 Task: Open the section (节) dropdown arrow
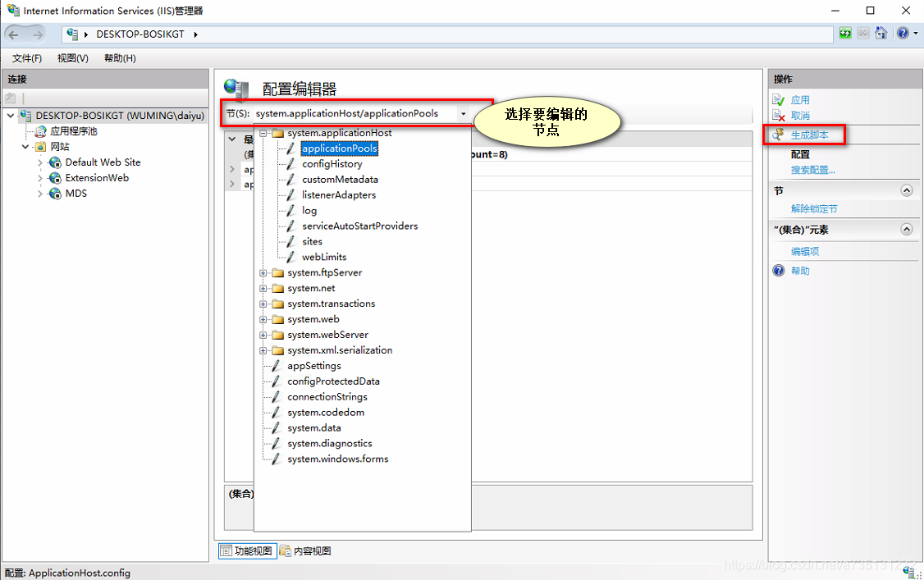click(x=464, y=114)
